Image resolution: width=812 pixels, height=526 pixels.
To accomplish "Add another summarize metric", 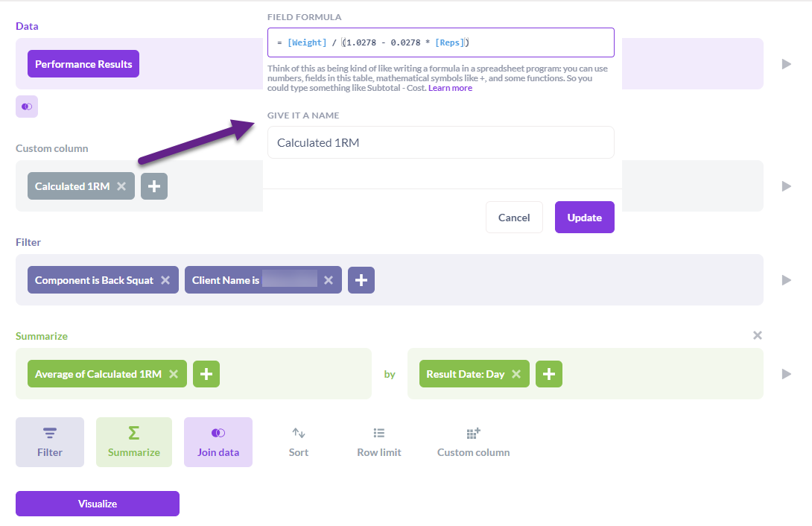I will pyautogui.click(x=206, y=374).
